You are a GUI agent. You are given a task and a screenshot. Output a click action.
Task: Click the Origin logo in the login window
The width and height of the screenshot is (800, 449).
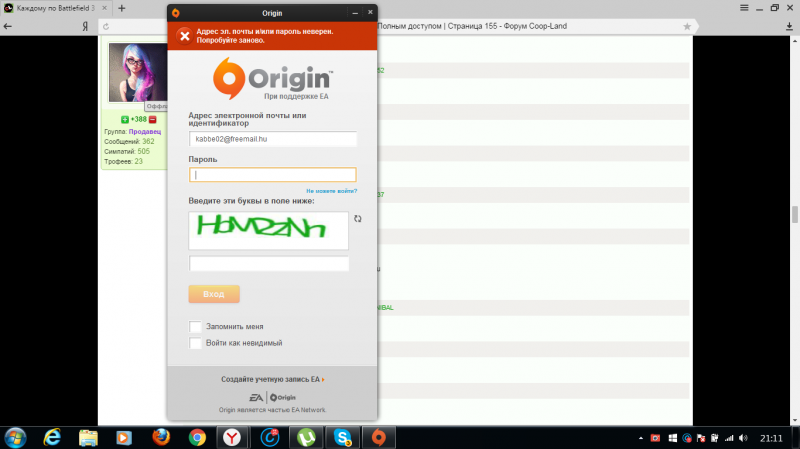(x=273, y=79)
